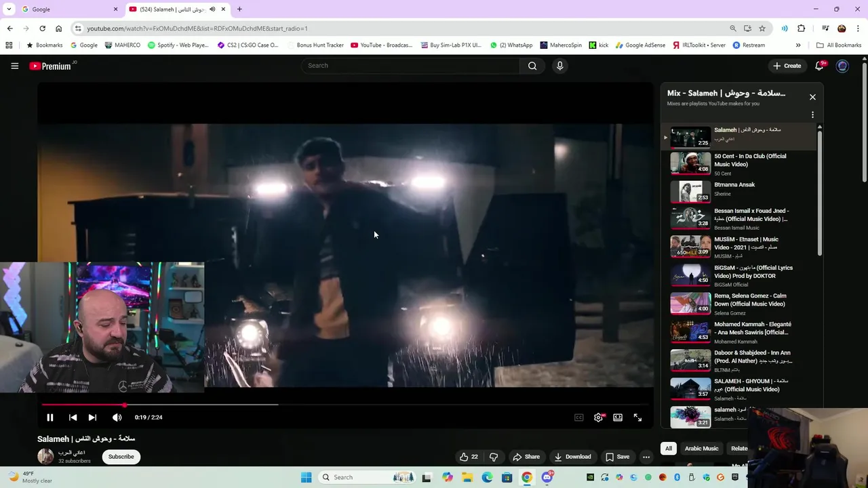Submit search with the magnifier button
This screenshot has width=868, height=488.
click(x=532, y=66)
